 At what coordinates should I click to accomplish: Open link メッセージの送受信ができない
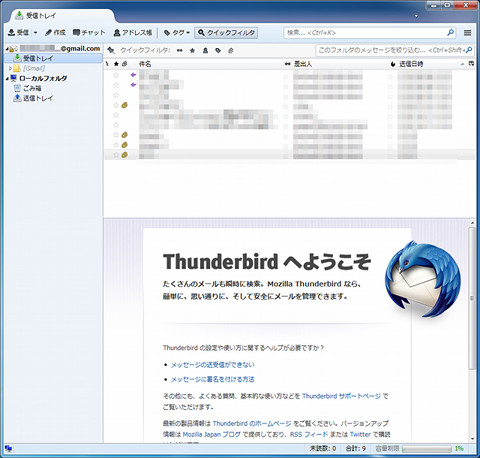(213, 365)
